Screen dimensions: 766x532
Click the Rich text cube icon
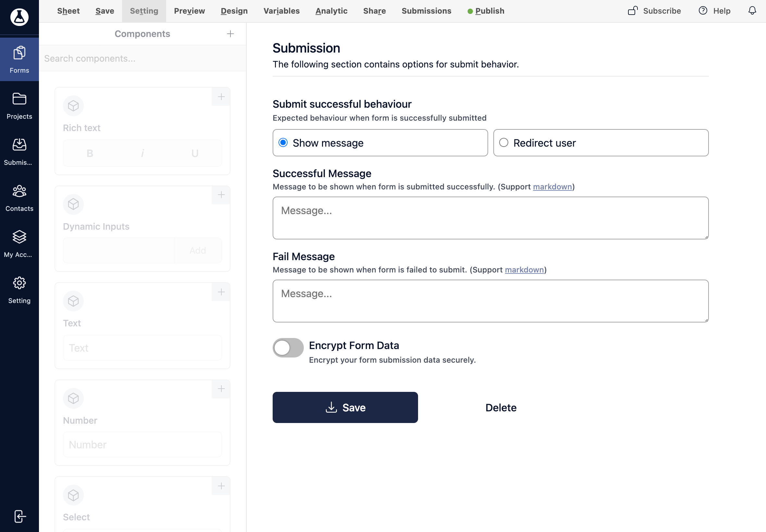(73, 106)
